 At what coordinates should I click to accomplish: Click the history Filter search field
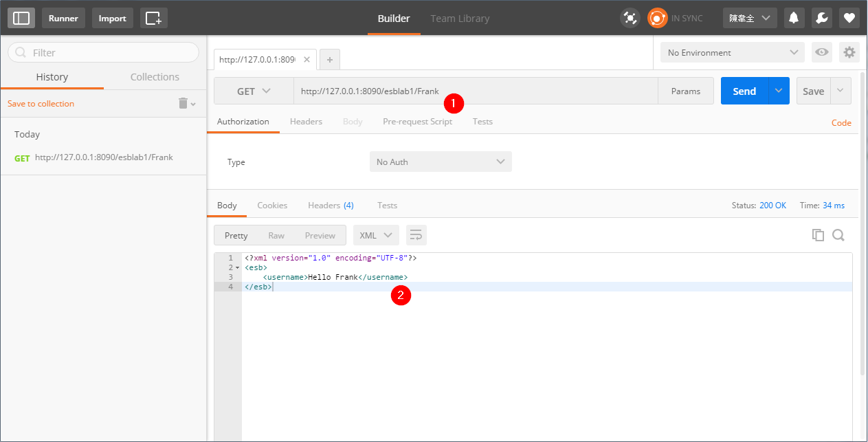pyautogui.click(x=103, y=52)
